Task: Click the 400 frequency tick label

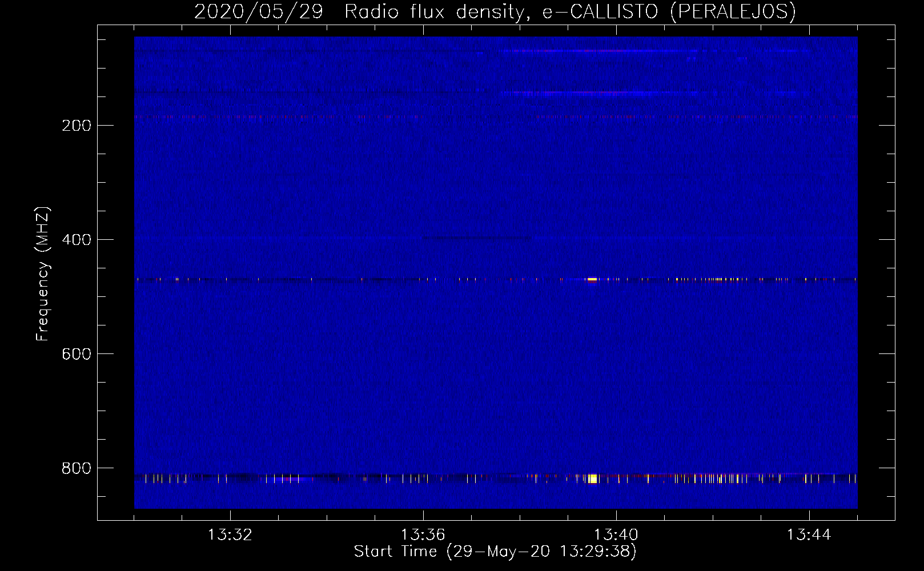Action: (x=76, y=240)
